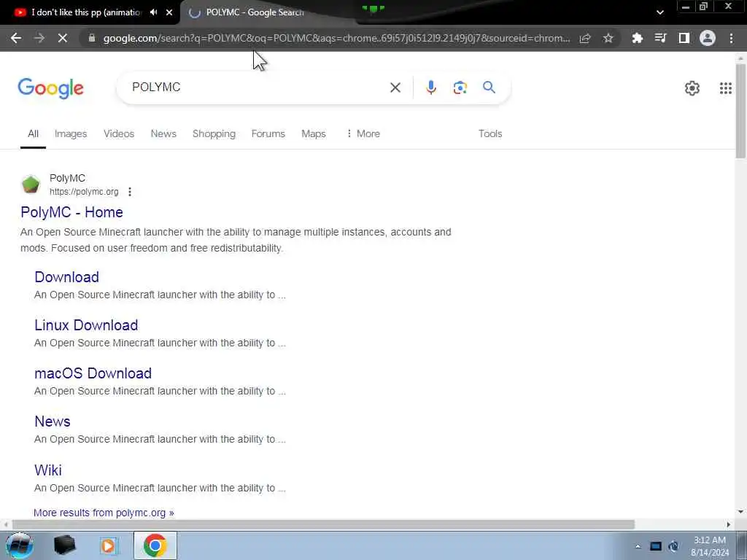Show hidden system tray icons
The image size is (747, 560).
(638, 546)
